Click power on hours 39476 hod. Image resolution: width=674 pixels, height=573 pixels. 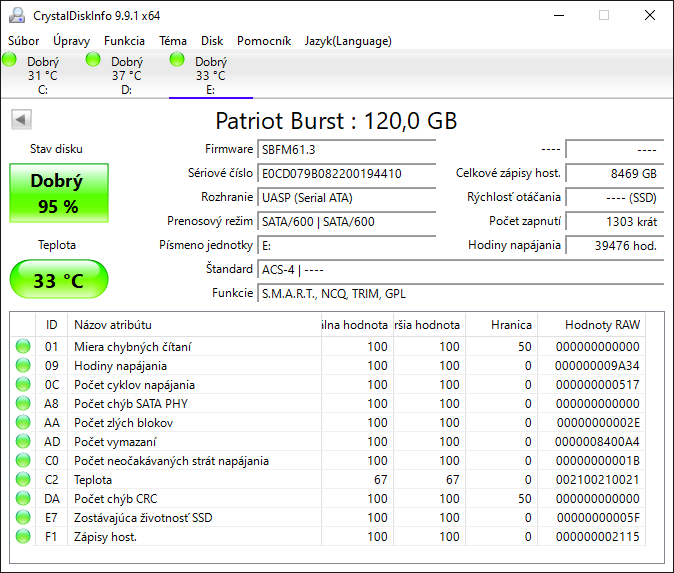[x=615, y=246]
